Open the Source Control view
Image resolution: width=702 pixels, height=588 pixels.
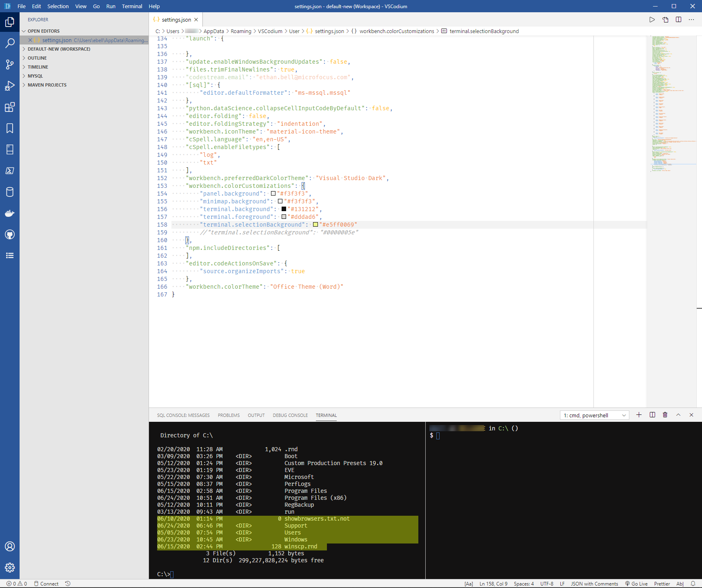[x=10, y=65]
